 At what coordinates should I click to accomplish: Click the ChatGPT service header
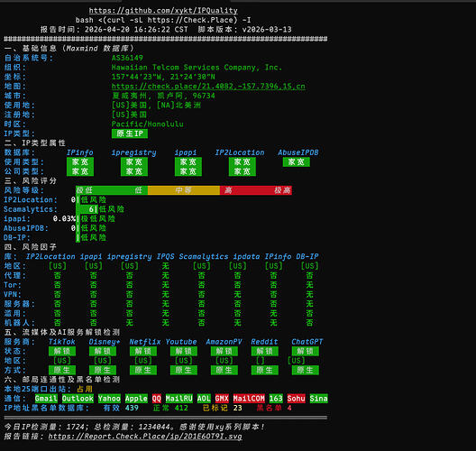[307, 341]
